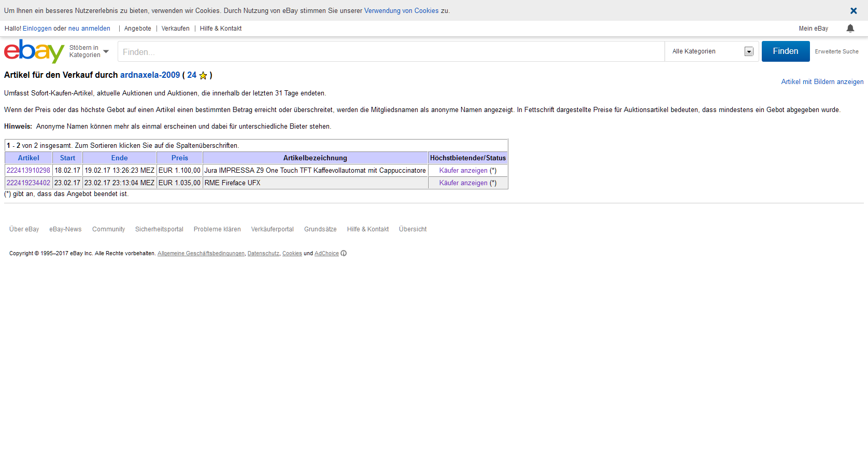Viewport: 868px width, 471px height.
Task: Click the Einloggen link
Action: coord(37,29)
